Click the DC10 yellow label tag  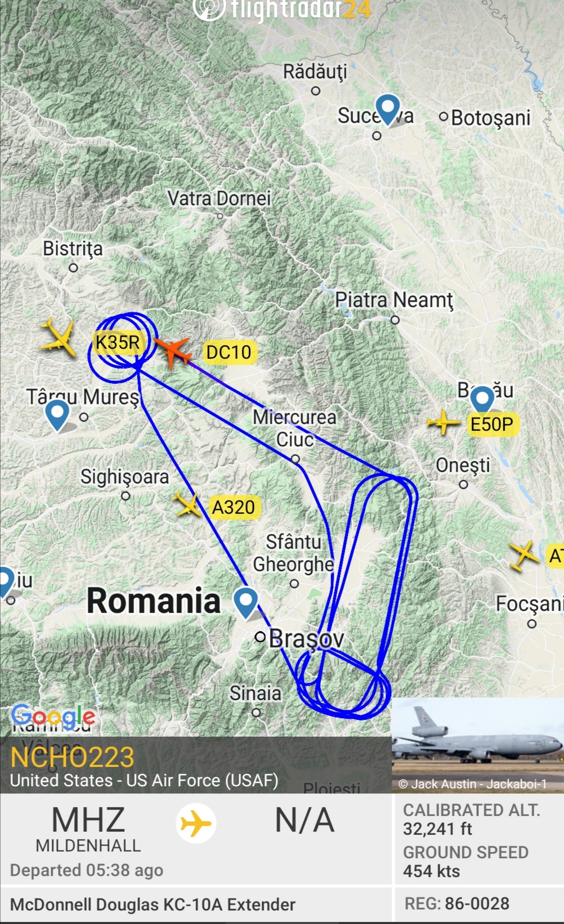click(229, 352)
